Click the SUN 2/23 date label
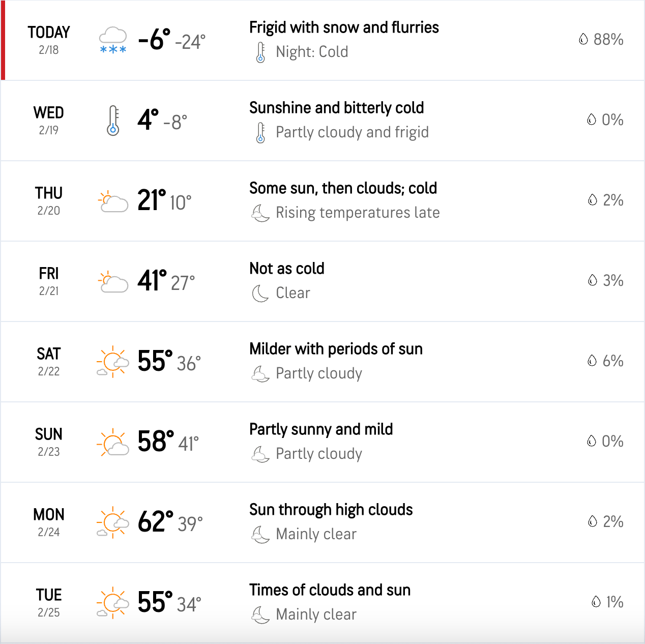Viewport: 645px width, 644px height. pyautogui.click(x=49, y=442)
